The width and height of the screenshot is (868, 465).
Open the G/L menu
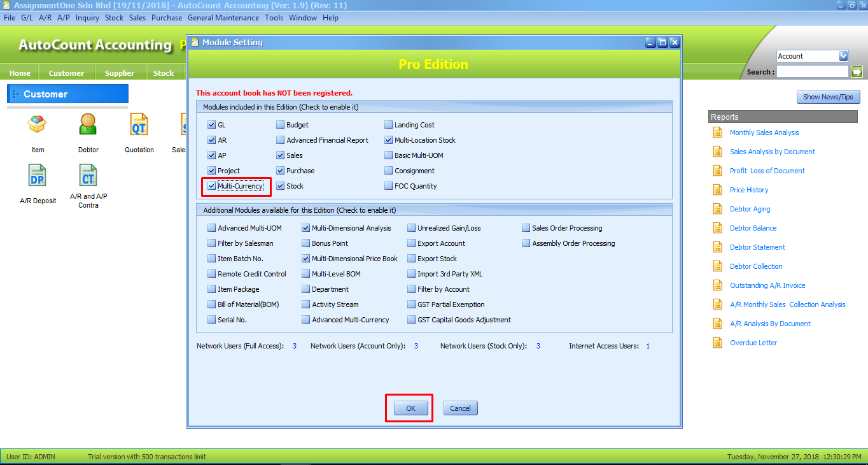pyautogui.click(x=27, y=18)
